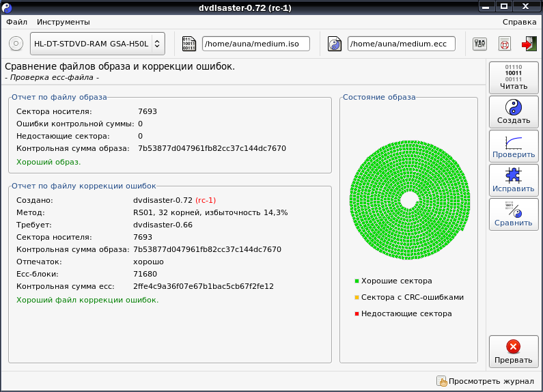Viewport: 543px width, 392px height.
Task: Open preferences via the toolbar settings icon
Action: tap(479, 44)
